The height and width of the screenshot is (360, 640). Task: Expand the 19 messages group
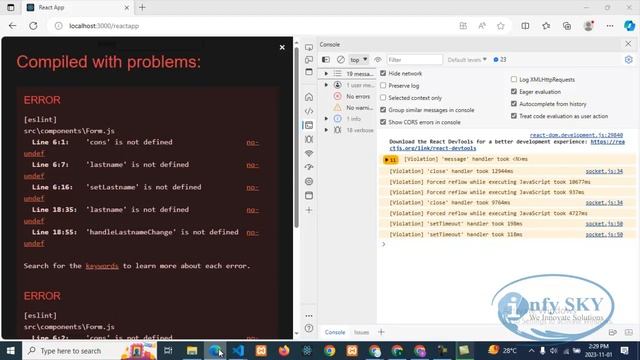click(326, 73)
